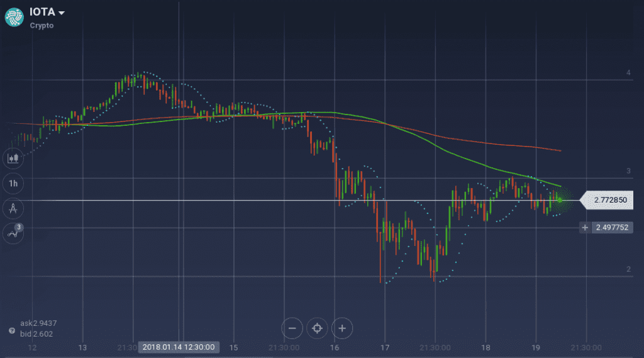
Task: Click the ask 2.9437 quote
Action: pos(38,323)
